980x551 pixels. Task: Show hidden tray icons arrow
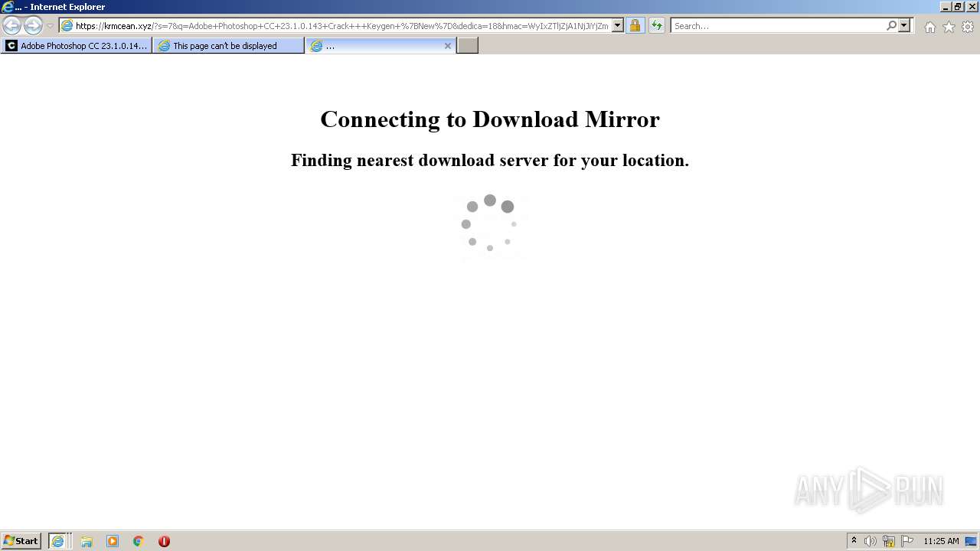coord(854,541)
